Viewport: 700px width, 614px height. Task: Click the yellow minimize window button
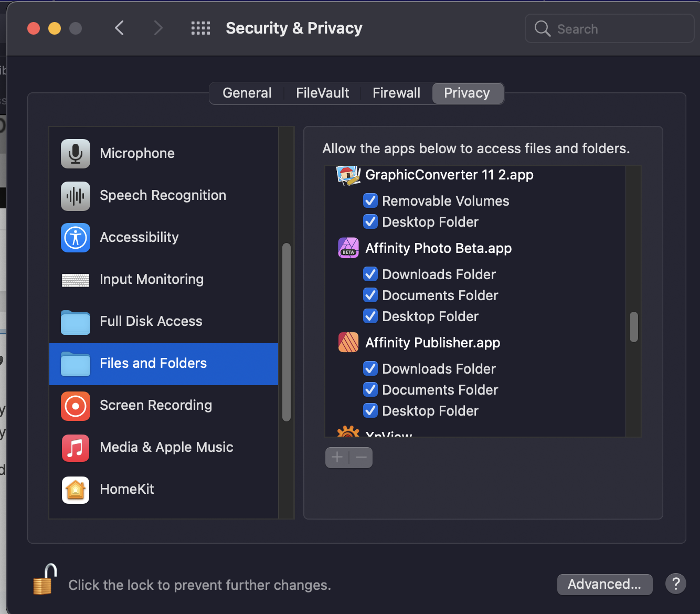point(55,28)
